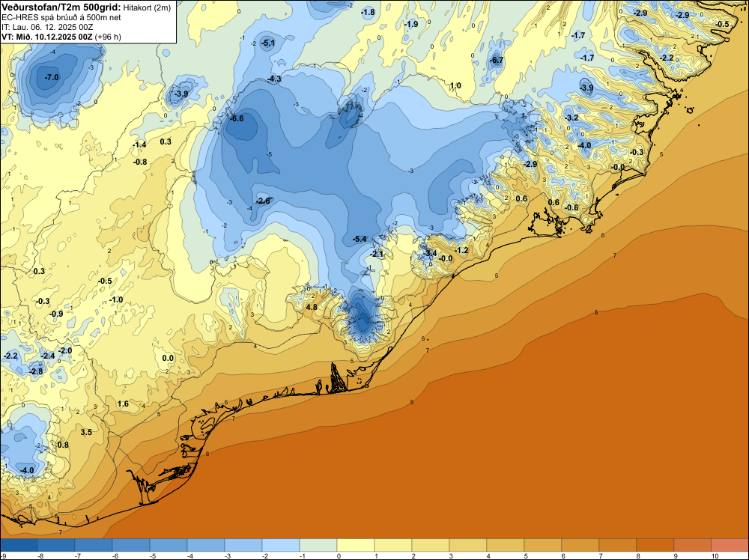Screen dimensions: 749x560
Task: Select the '-1.2' temperature label
Action: (461, 250)
